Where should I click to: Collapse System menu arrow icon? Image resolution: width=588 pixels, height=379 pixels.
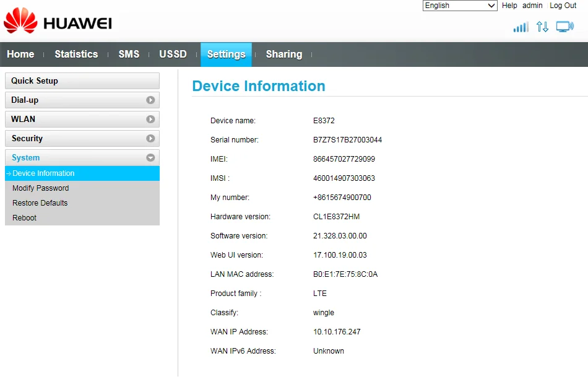click(150, 157)
